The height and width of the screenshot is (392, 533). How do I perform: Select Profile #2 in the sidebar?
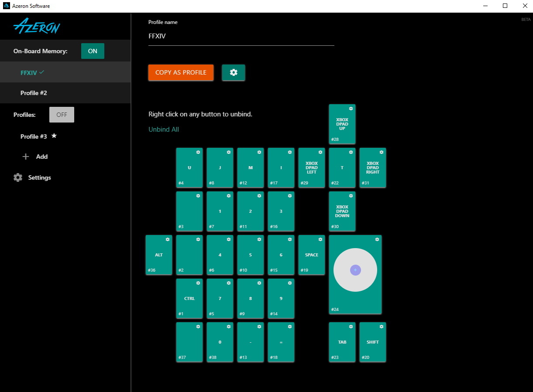pos(34,93)
